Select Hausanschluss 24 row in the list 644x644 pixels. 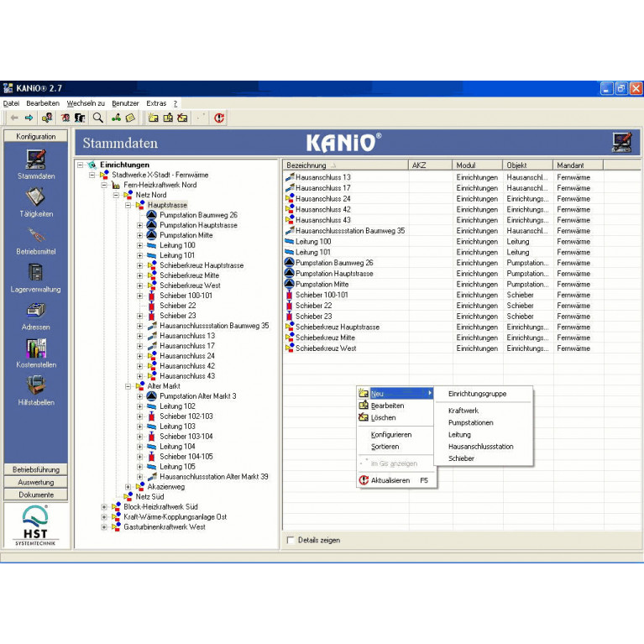[443, 198]
